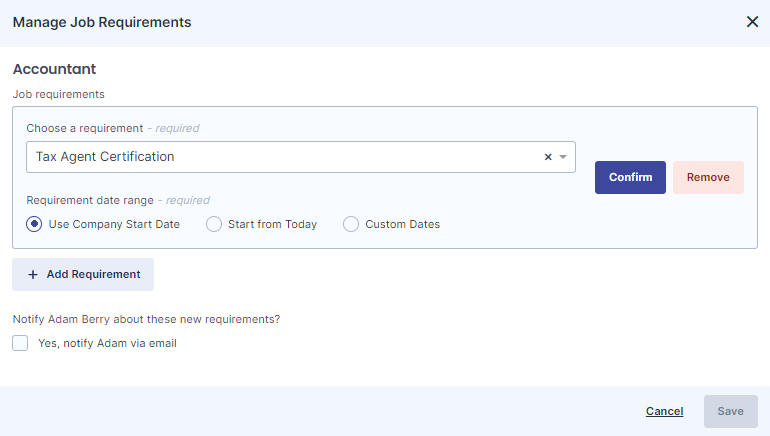Remove the Tax Agent Certification requirement
Screen dimensions: 770x436
click(x=708, y=177)
